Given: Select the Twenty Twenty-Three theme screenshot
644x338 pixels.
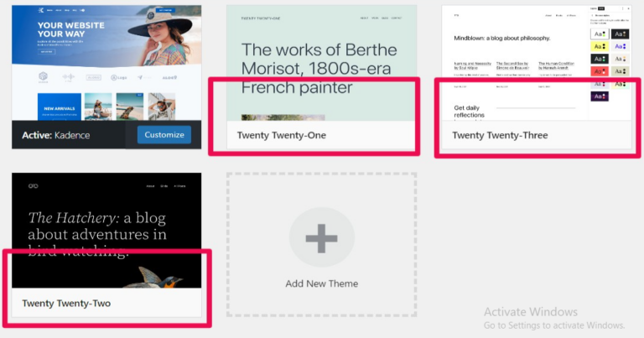Looking at the screenshot, I should (537, 63).
